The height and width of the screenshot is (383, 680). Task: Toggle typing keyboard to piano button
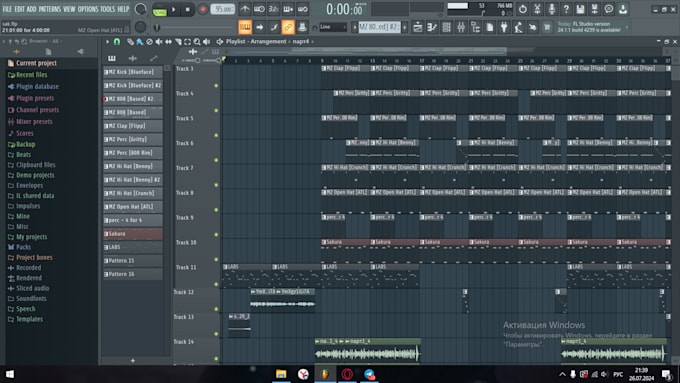click(x=245, y=27)
